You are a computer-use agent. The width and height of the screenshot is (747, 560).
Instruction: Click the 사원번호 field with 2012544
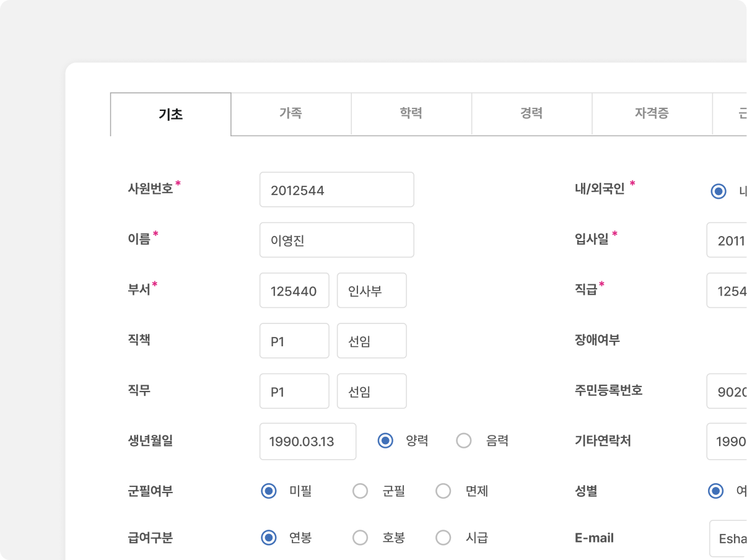tap(337, 190)
